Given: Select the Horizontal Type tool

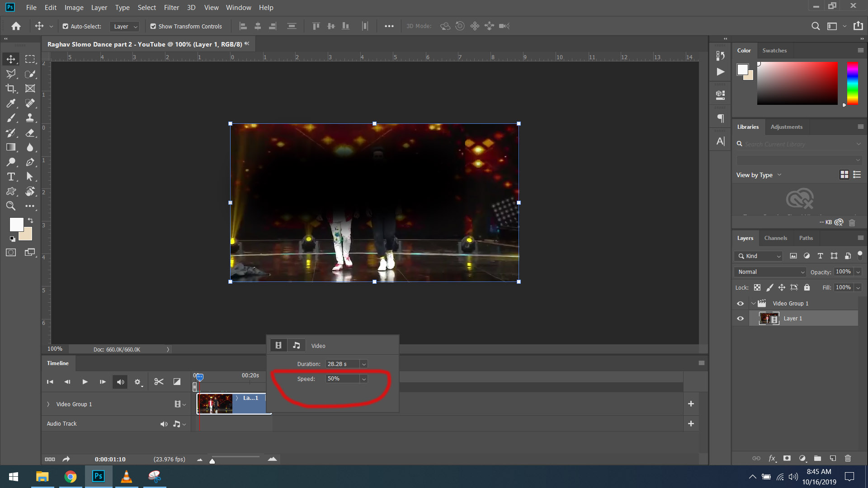Looking at the screenshot, I should tap(11, 177).
